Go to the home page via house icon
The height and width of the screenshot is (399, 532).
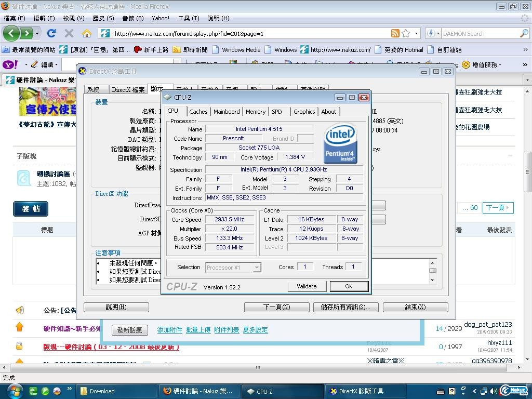tap(87, 33)
